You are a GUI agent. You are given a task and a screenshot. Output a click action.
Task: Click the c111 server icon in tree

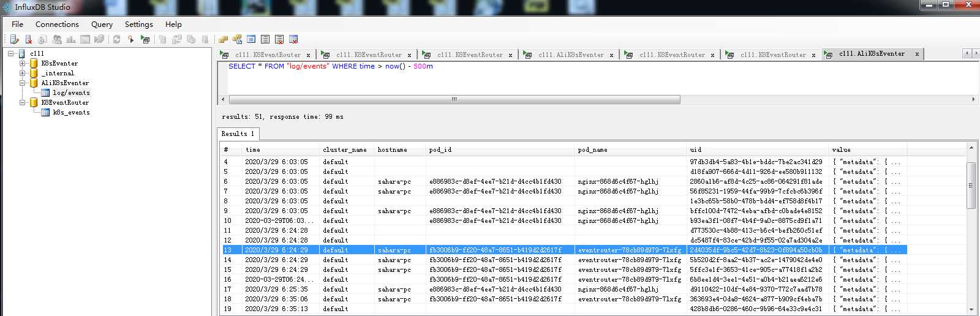point(22,53)
